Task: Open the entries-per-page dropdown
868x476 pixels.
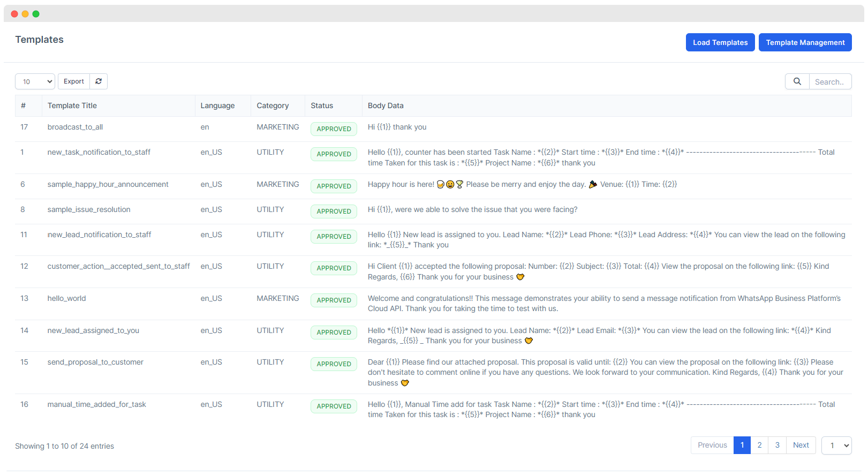Action: pos(35,81)
